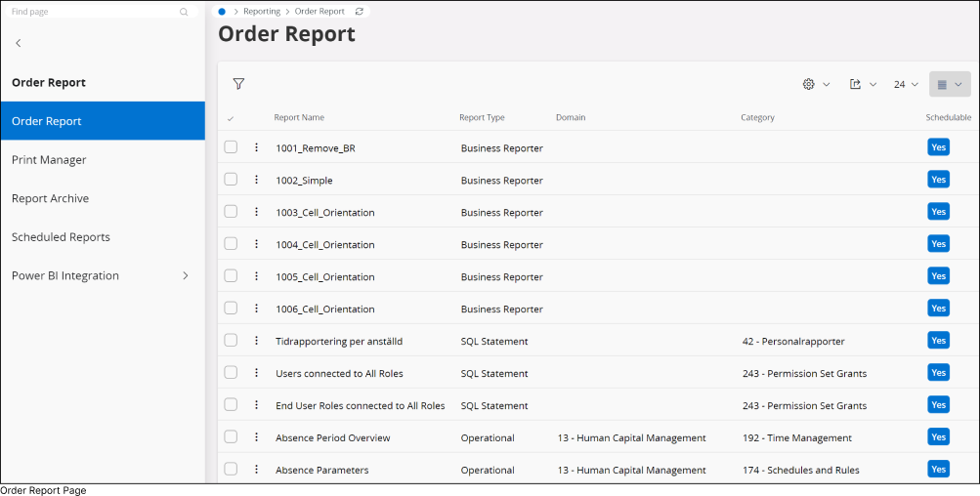Open the filter funnel icon

tap(238, 84)
